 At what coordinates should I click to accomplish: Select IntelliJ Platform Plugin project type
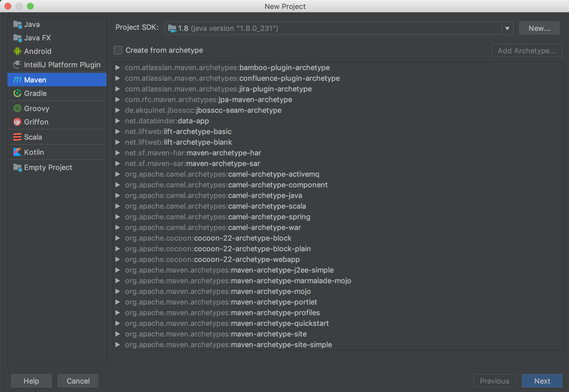click(x=57, y=65)
